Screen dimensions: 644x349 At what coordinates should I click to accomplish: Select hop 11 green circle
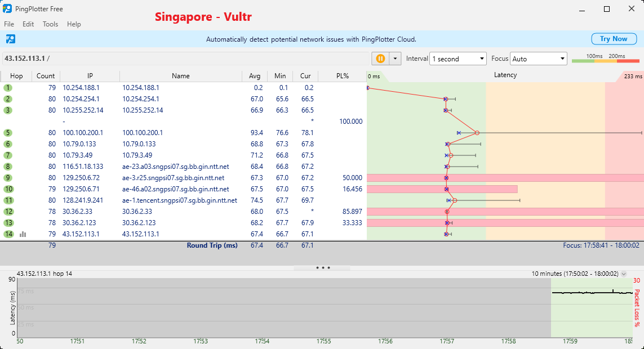(x=8, y=200)
